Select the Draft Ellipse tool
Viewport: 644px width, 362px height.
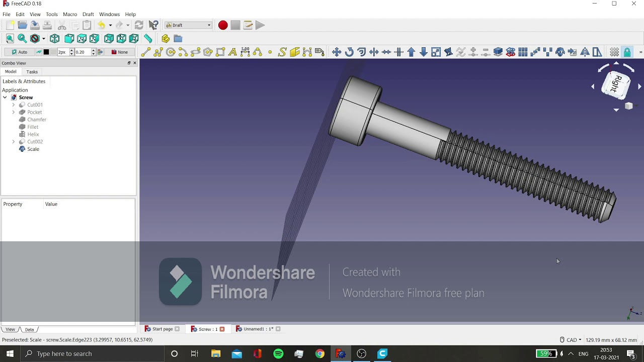pos(195,52)
